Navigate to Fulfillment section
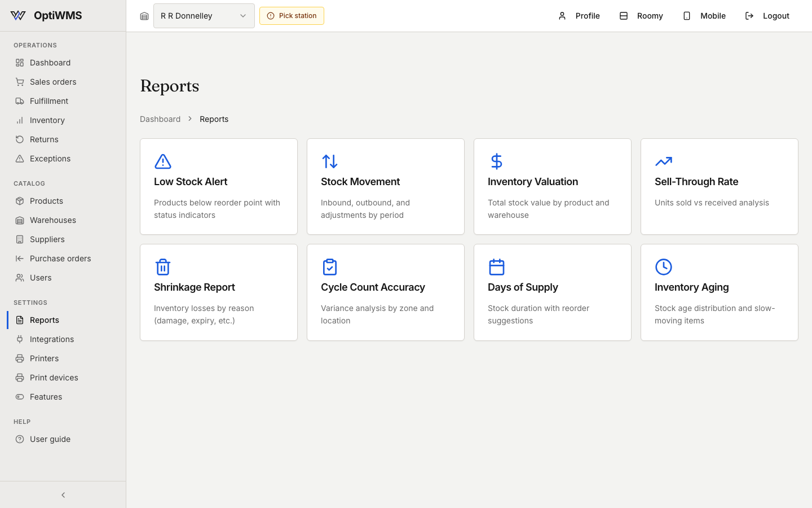 click(63, 101)
